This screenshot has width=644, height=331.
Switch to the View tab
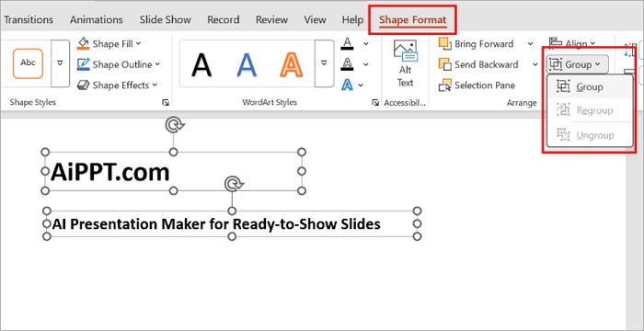coord(315,19)
